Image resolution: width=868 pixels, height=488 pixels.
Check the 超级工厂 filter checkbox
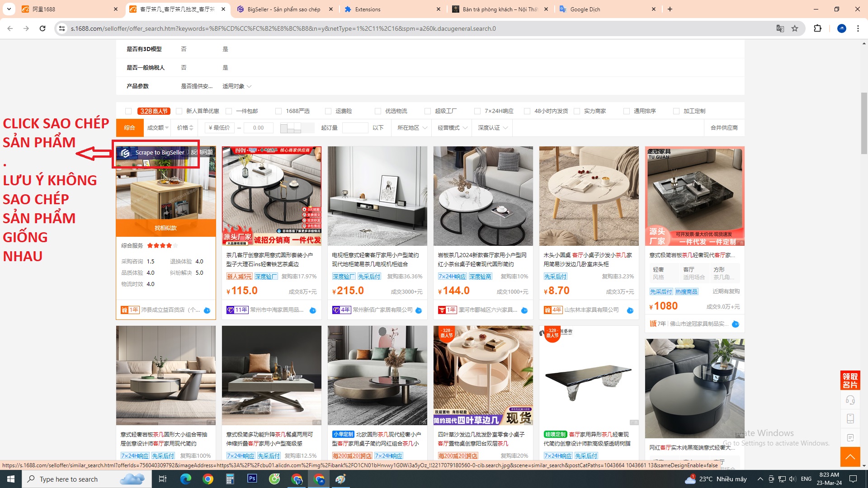[x=428, y=111]
